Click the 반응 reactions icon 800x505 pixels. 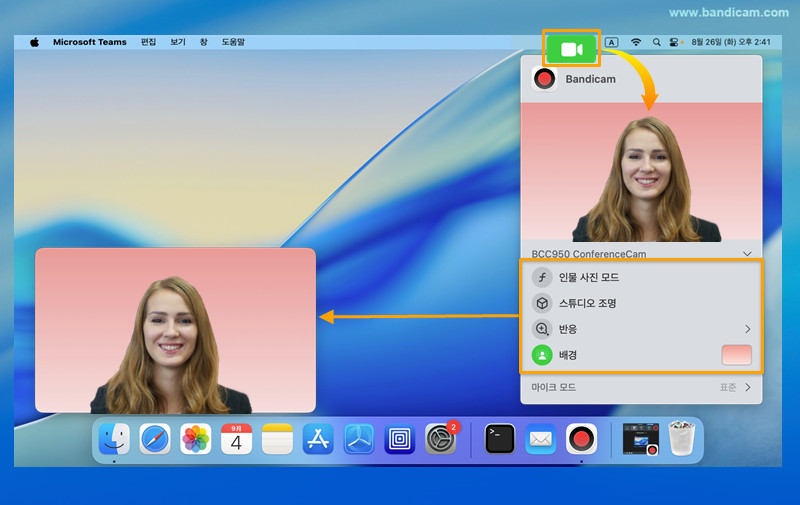click(542, 329)
